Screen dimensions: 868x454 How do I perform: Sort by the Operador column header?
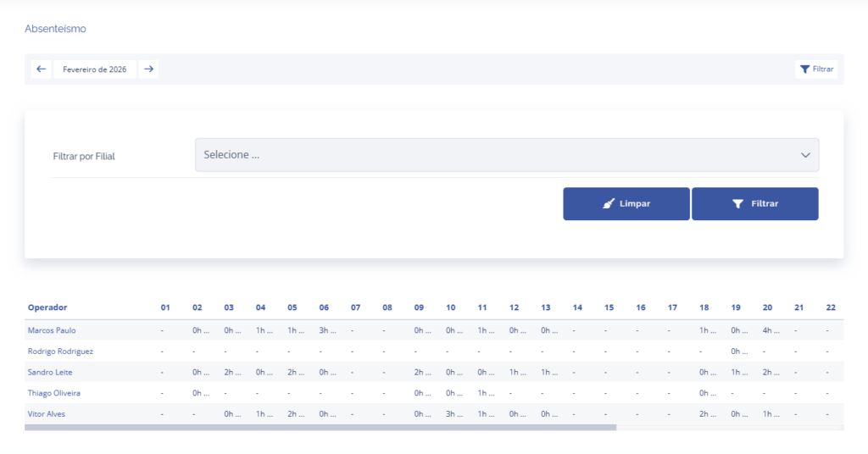47,307
